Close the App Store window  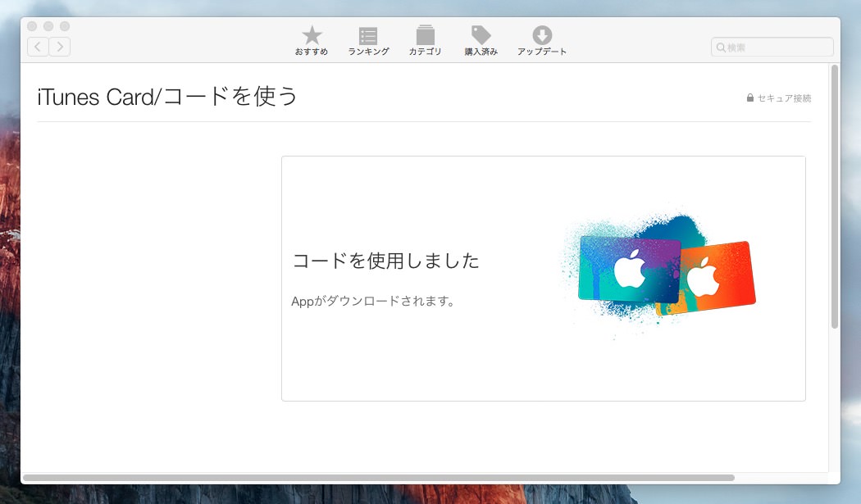click(32, 25)
